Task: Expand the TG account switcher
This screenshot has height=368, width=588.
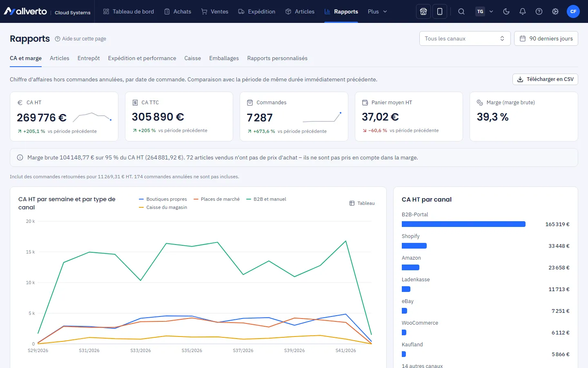Action: pyautogui.click(x=485, y=11)
